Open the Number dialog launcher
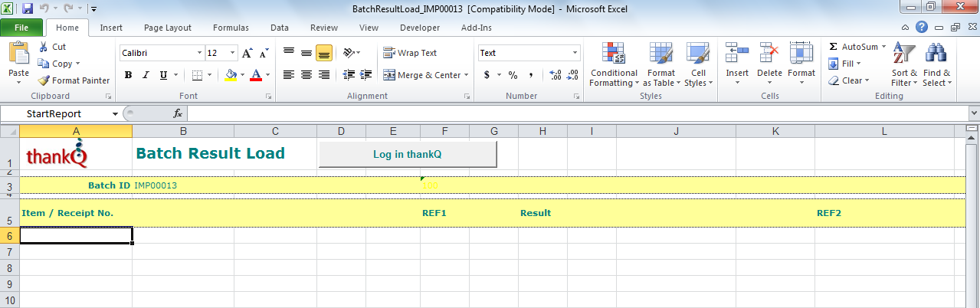The width and height of the screenshot is (980, 308). (x=576, y=97)
